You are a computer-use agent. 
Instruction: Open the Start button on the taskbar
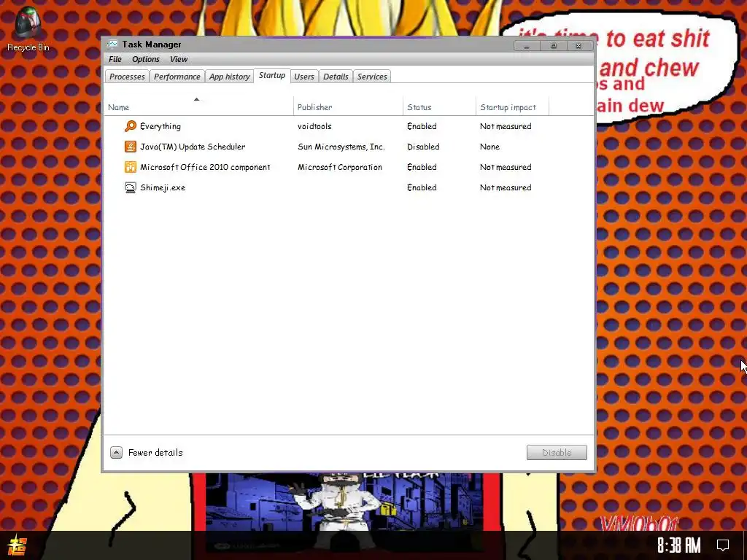pyautogui.click(x=18, y=545)
